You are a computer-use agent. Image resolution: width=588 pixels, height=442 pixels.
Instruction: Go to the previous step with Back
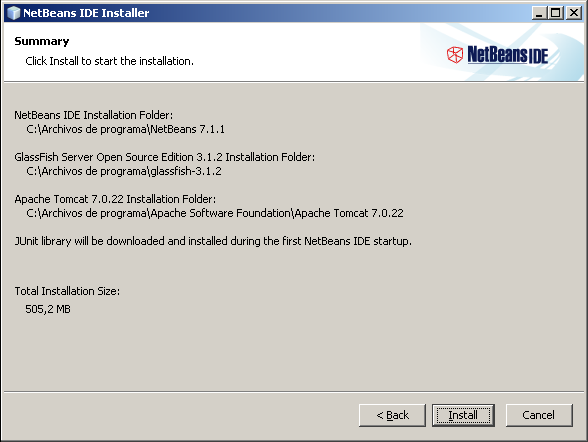[x=392, y=415]
